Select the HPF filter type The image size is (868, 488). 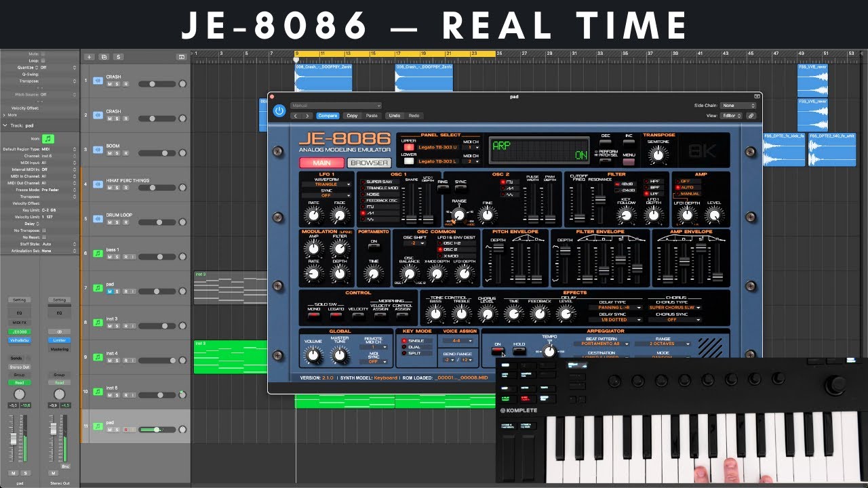point(654,182)
